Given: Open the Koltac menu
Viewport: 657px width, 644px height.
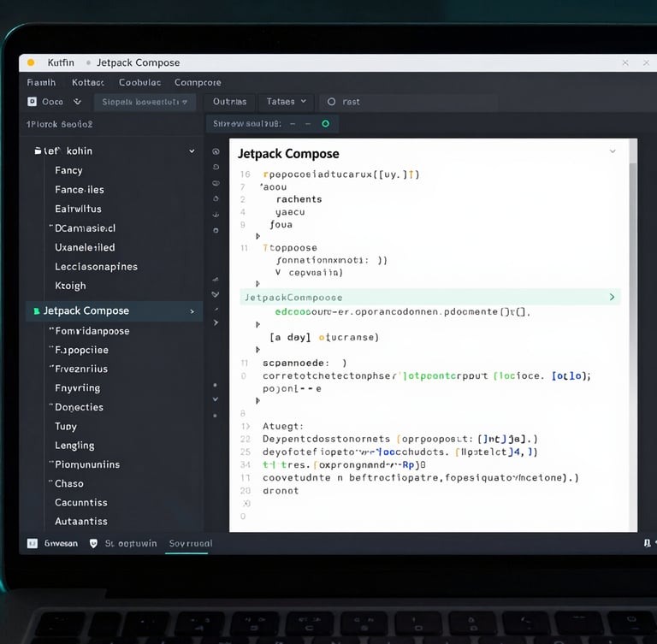Looking at the screenshot, I should [x=88, y=83].
